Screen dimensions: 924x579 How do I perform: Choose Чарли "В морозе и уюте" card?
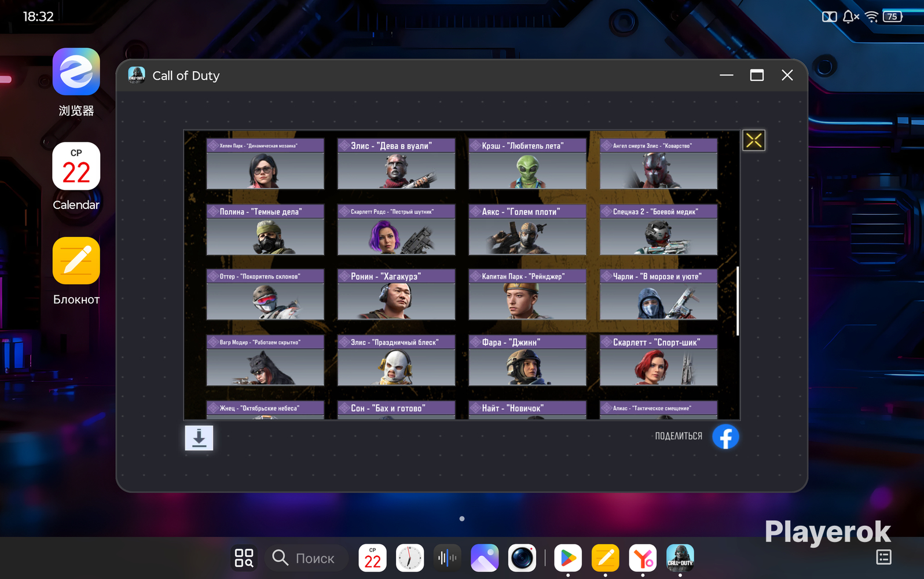[x=659, y=294]
